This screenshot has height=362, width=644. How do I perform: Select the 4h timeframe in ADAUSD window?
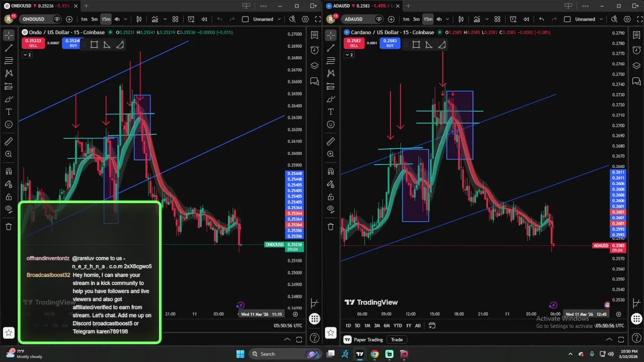(x=439, y=19)
